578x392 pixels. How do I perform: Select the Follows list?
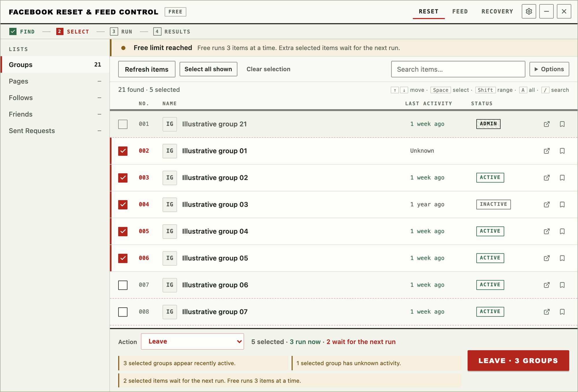[55, 98]
